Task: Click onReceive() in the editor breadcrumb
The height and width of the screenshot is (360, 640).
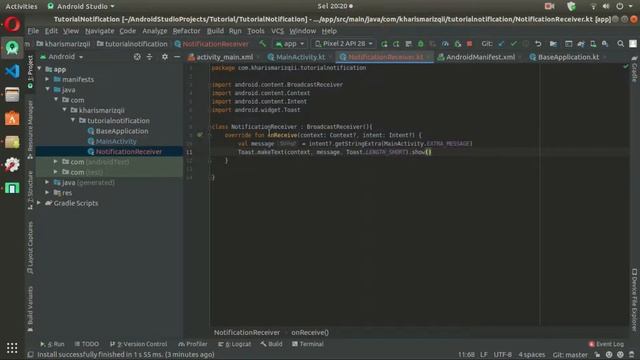Action: [310, 333]
